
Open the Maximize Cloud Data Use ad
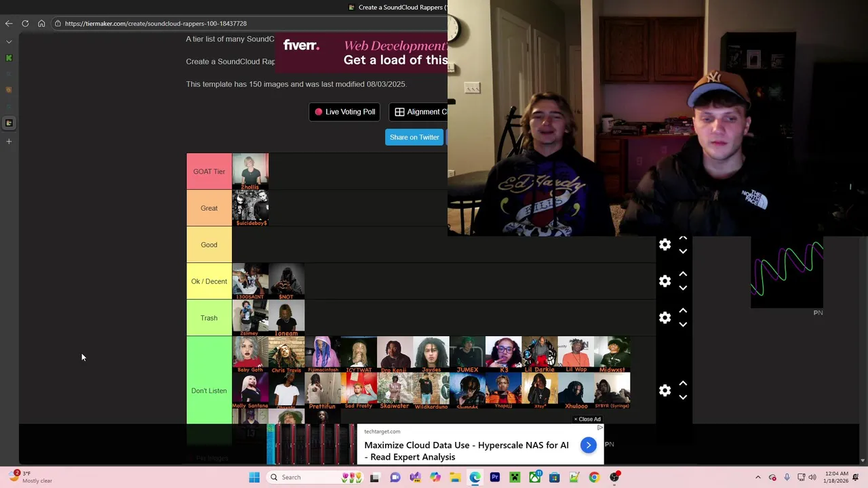pyautogui.click(x=467, y=451)
